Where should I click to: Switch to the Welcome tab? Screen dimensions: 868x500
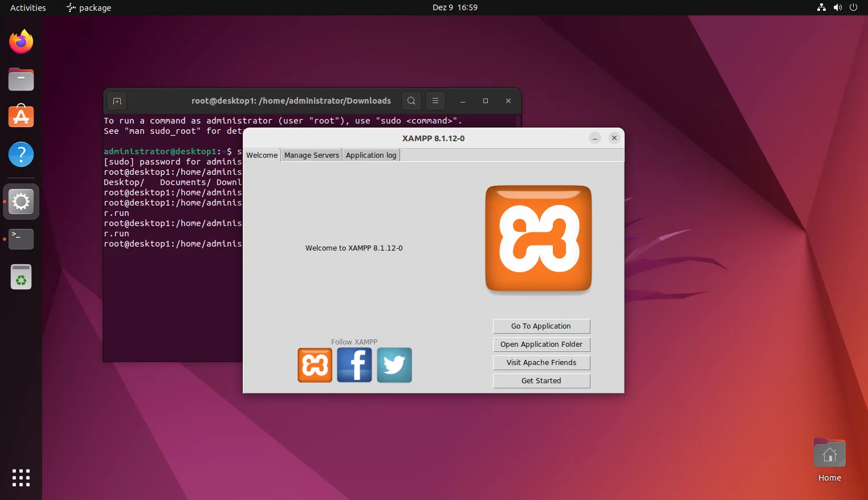coord(262,155)
